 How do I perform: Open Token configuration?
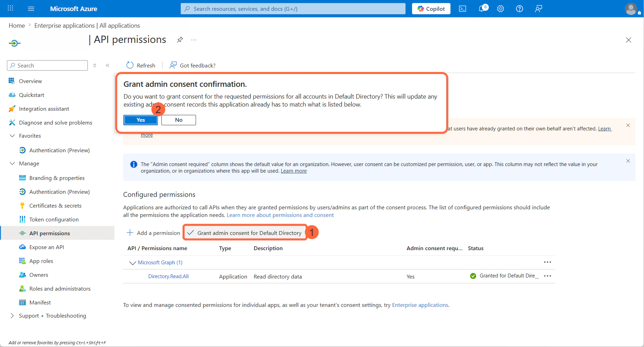pos(54,219)
